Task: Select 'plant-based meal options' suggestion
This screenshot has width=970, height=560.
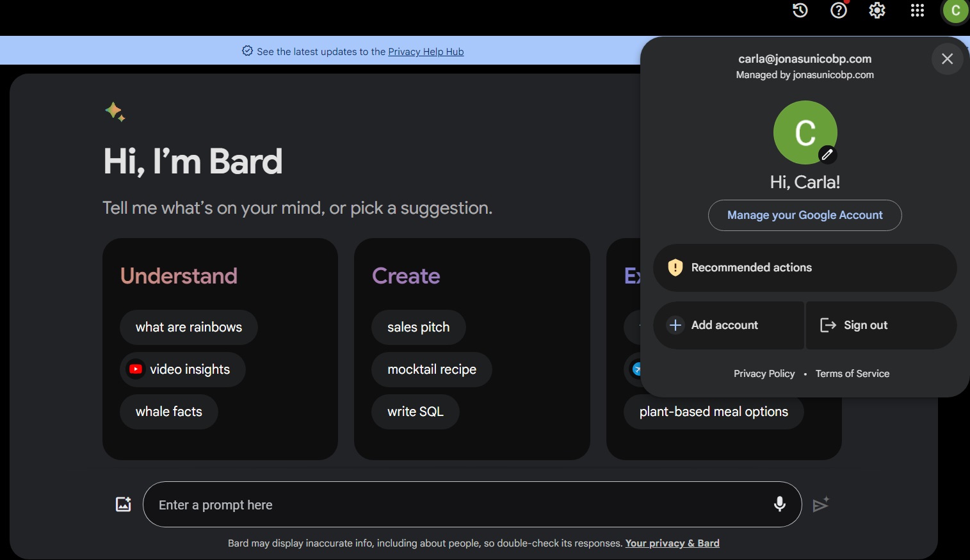Action: tap(714, 412)
